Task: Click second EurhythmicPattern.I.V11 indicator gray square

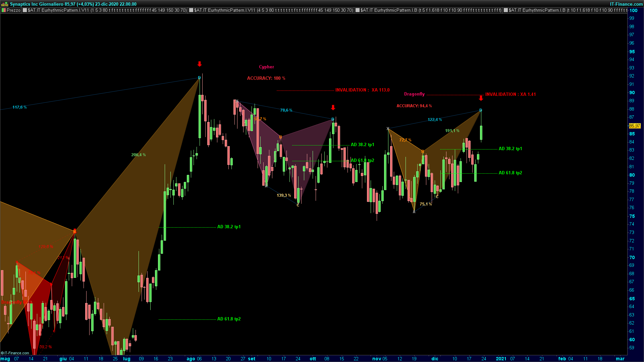Action: click(x=191, y=10)
